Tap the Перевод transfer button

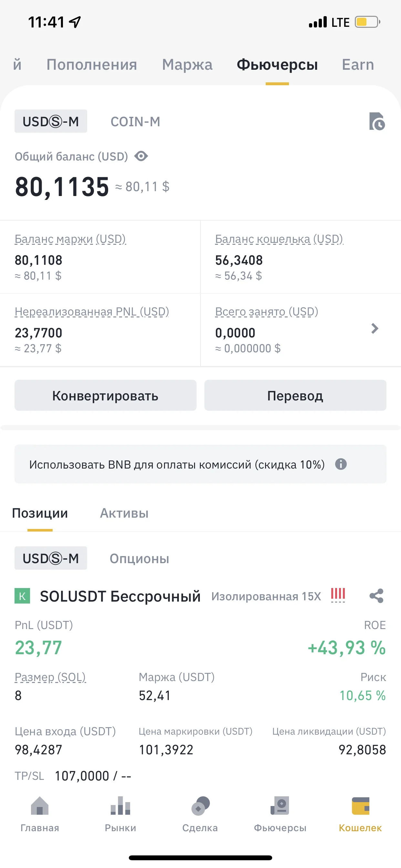click(295, 395)
